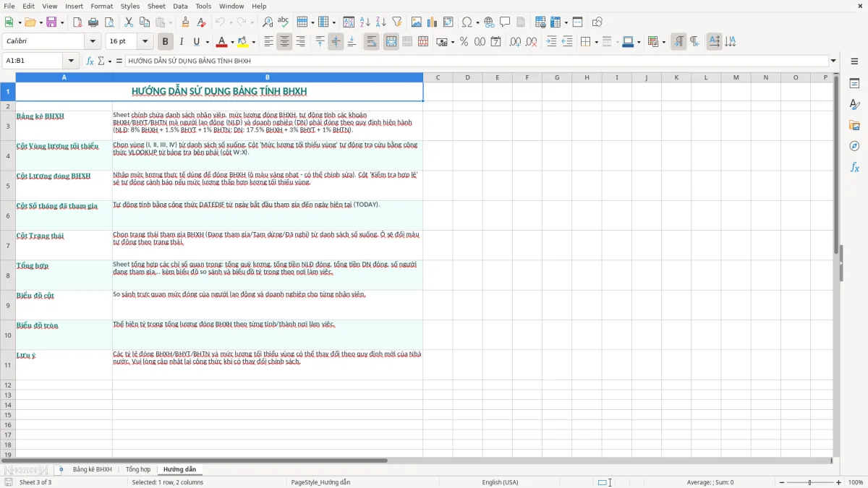
Task: Insert pivot table
Action: pyautogui.click(x=448, y=22)
